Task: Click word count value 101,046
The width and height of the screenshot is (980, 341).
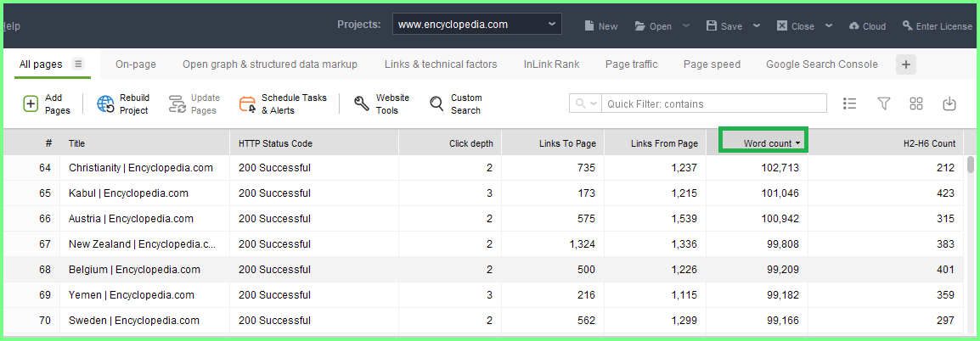Action: [779, 193]
